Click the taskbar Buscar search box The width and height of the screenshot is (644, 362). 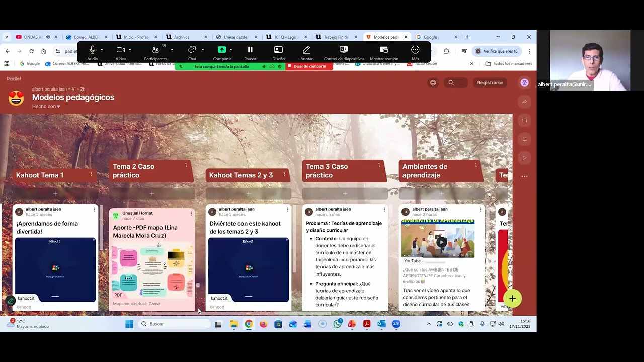coord(174,324)
